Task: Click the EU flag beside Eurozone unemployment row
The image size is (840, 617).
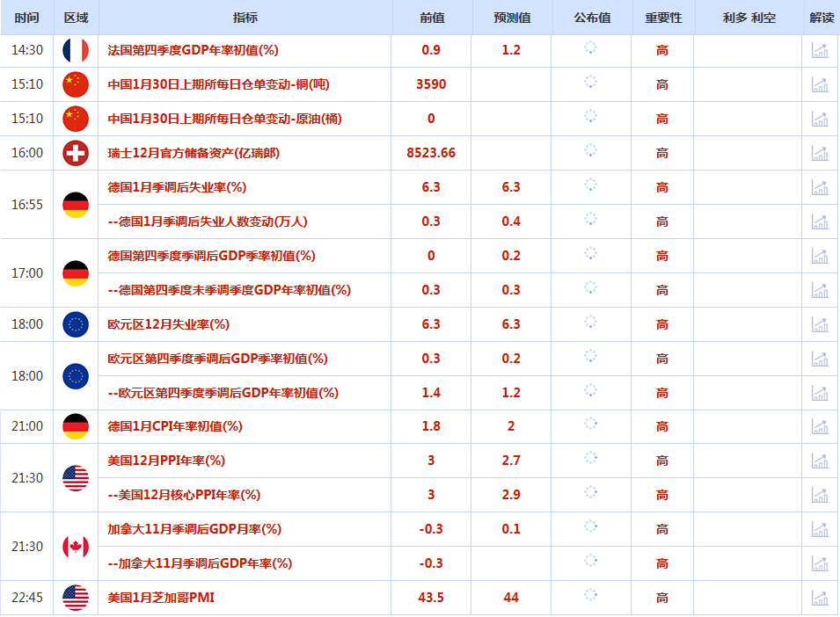Action: 74,323
